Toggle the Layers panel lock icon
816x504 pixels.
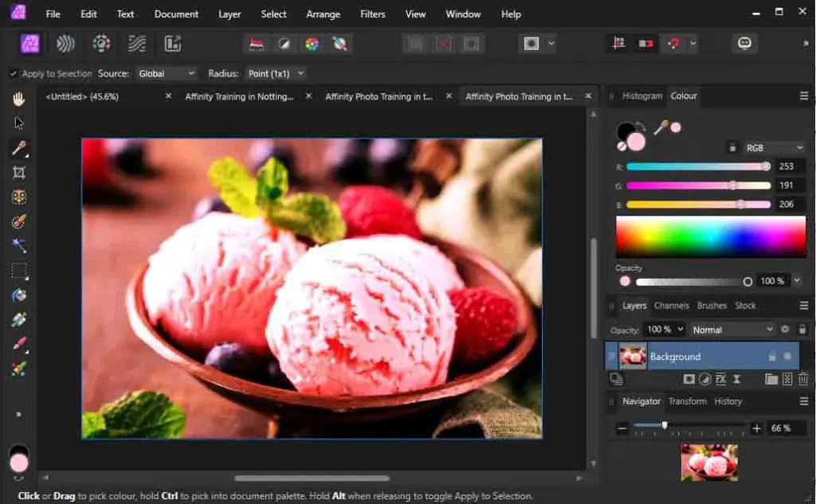(x=802, y=330)
